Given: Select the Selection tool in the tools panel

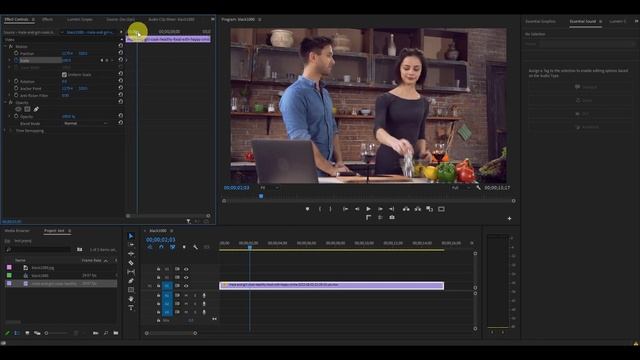Looking at the screenshot, I should tap(131, 236).
